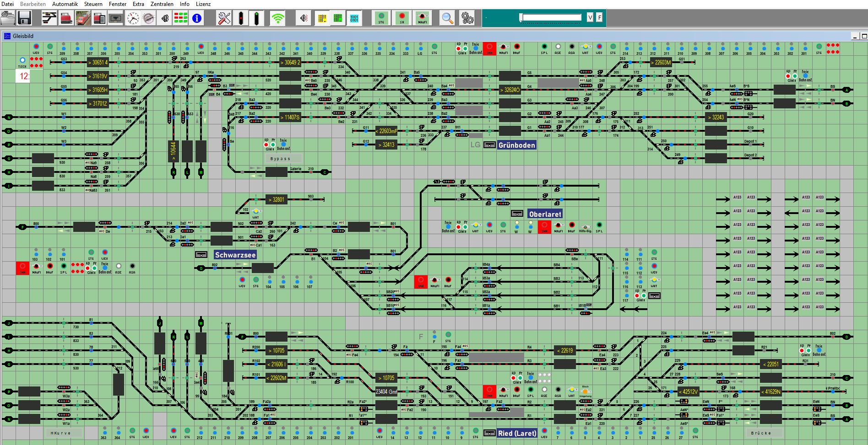Toggle the NAUFI toolbar button
Viewport: 868px width, 445px height.
pyautogui.click(x=422, y=18)
